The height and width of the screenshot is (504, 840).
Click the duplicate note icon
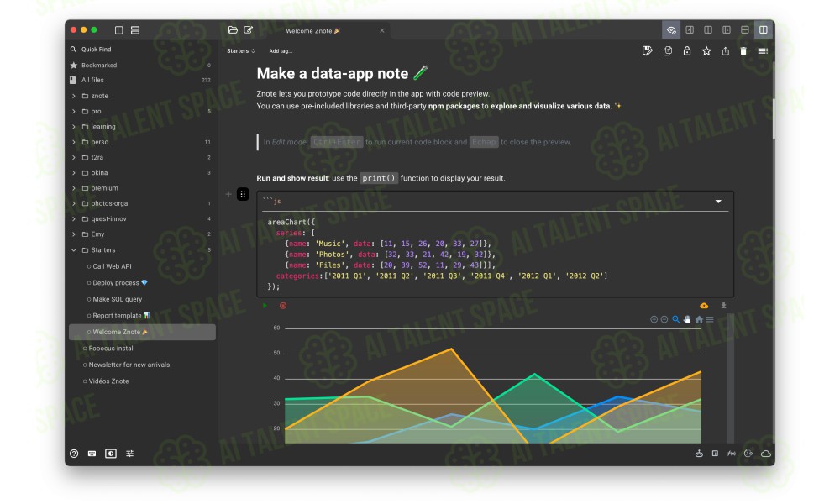tap(668, 51)
